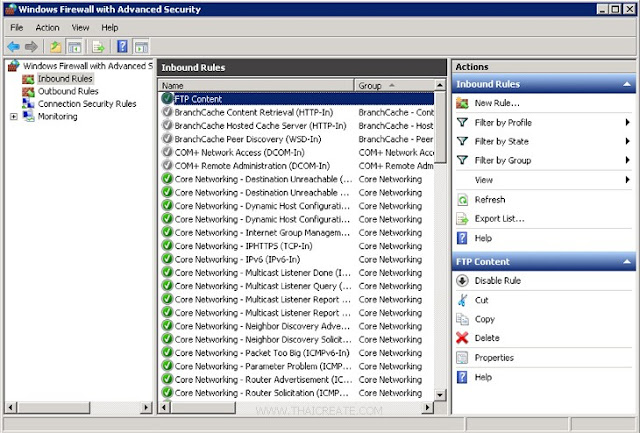Open the Filter by State submenu arrow
Viewport: 640px width, 433px height.
pyautogui.click(x=627, y=141)
